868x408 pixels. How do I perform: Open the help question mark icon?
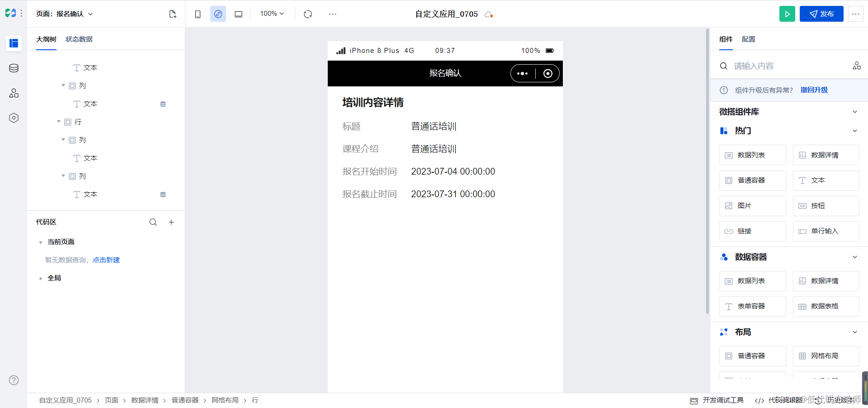[x=14, y=380]
